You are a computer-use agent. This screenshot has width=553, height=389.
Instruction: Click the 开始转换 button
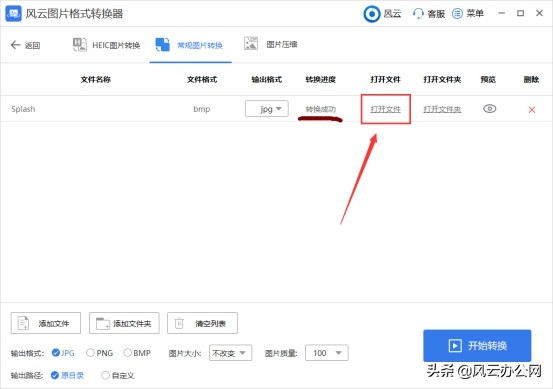477,346
